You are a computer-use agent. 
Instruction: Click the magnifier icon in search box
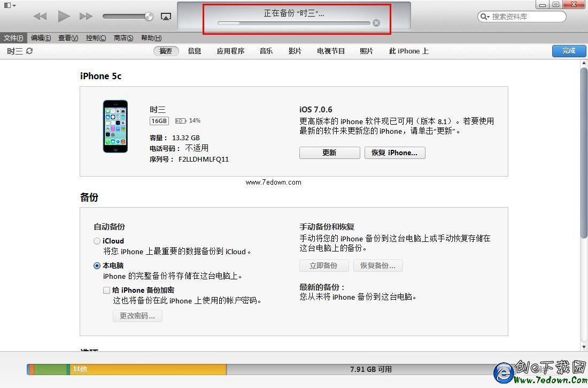click(x=484, y=17)
